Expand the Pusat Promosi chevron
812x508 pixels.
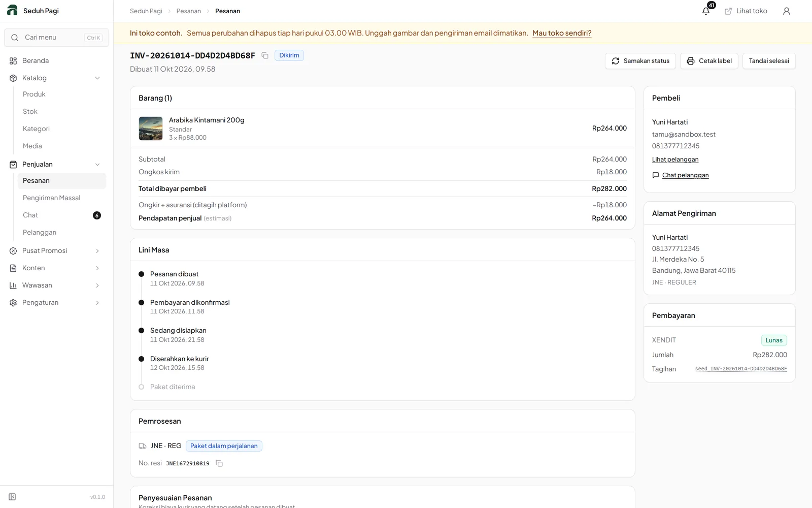(97, 250)
